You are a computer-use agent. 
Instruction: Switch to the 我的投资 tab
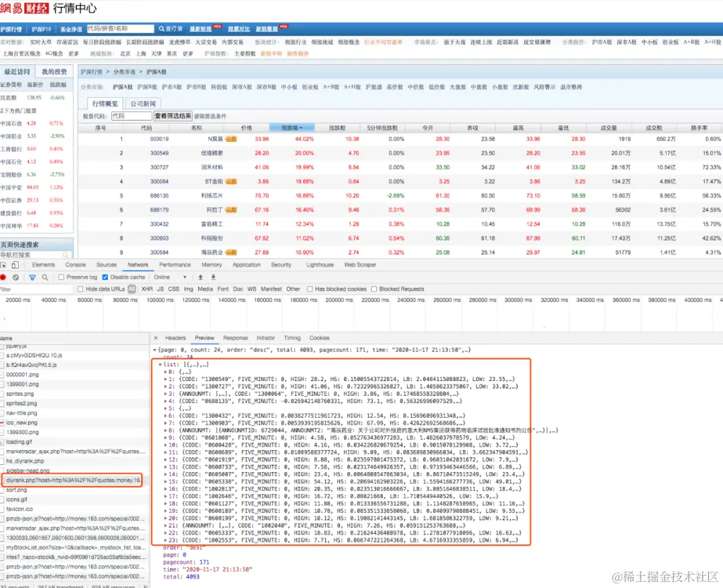coord(54,72)
